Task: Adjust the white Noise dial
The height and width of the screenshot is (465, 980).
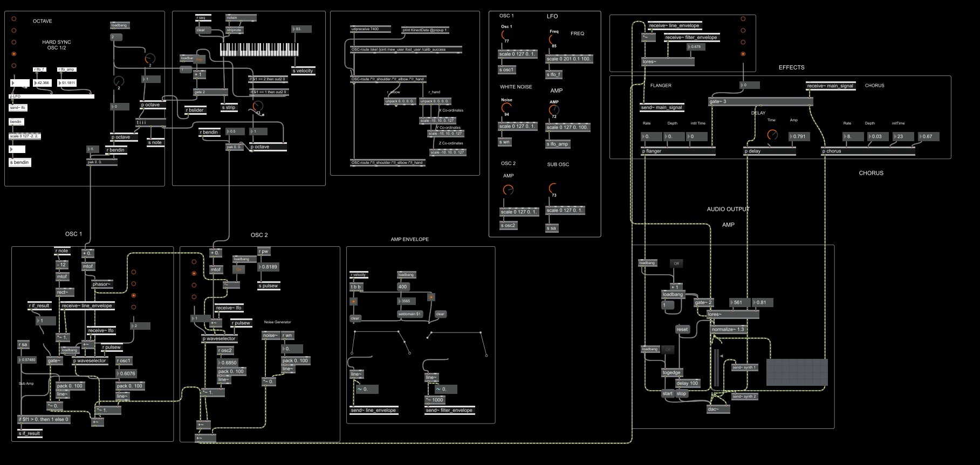Action: coord(506,107)
